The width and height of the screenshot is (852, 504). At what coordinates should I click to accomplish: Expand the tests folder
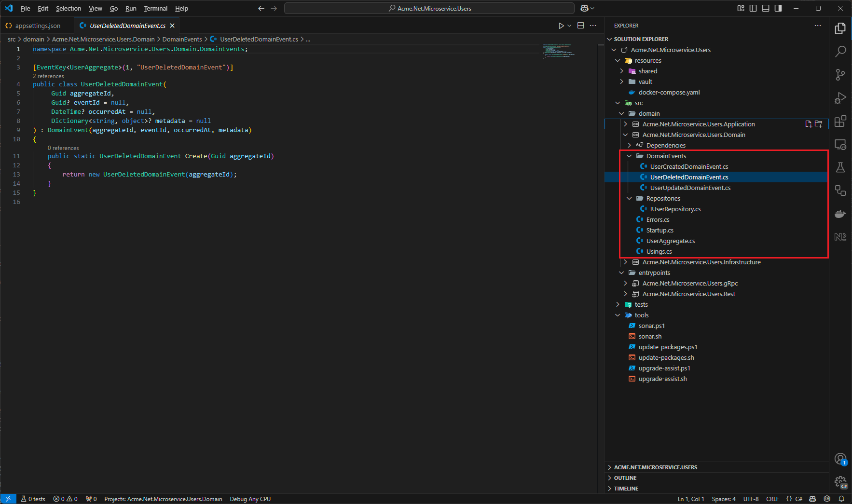tap(618, 304)
